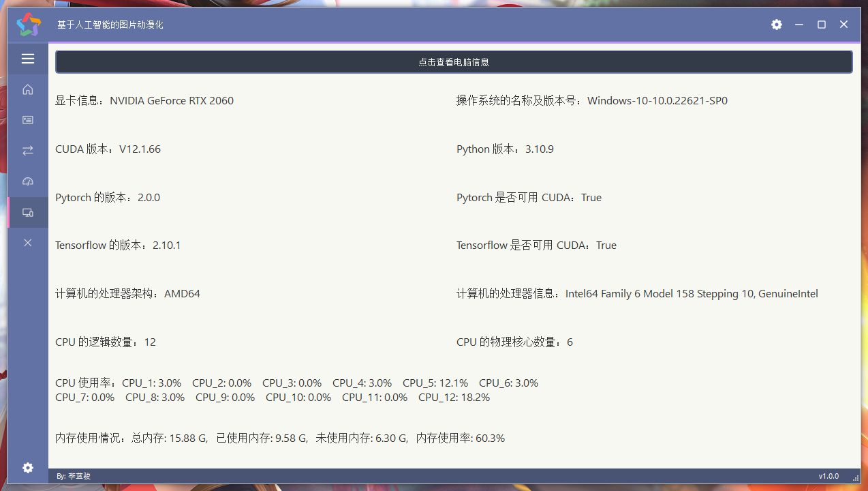The image size is (868, 491).
Task: Click the window title 基于人工智能的图片动漫化
Action: click(110, 25)
